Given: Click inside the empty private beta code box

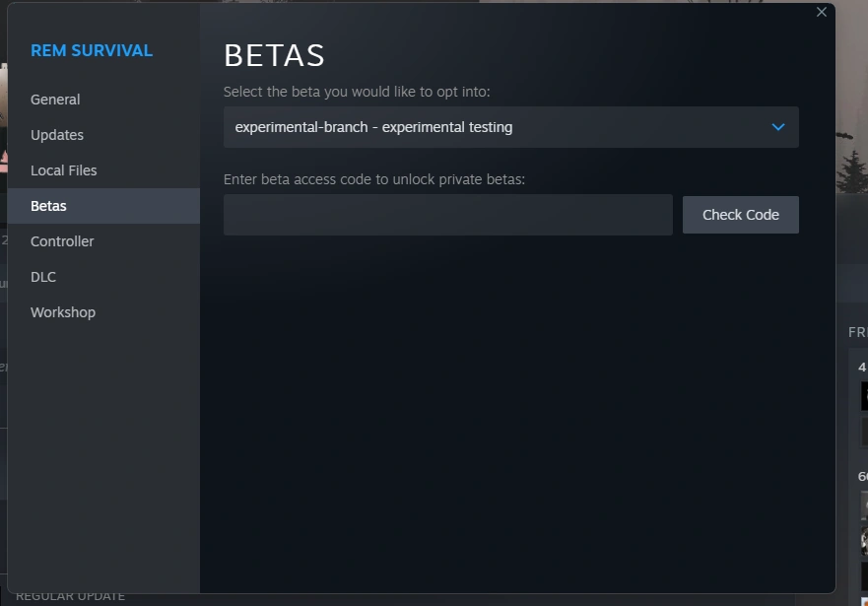Looking at the screenshot, I should [x=447, y=214].
